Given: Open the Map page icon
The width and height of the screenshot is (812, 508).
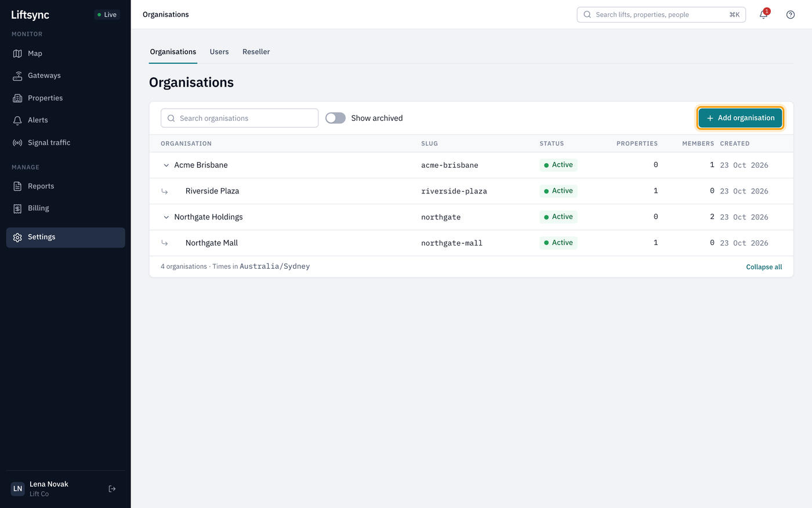Looking at the screenshot, I should pos(17,53).
